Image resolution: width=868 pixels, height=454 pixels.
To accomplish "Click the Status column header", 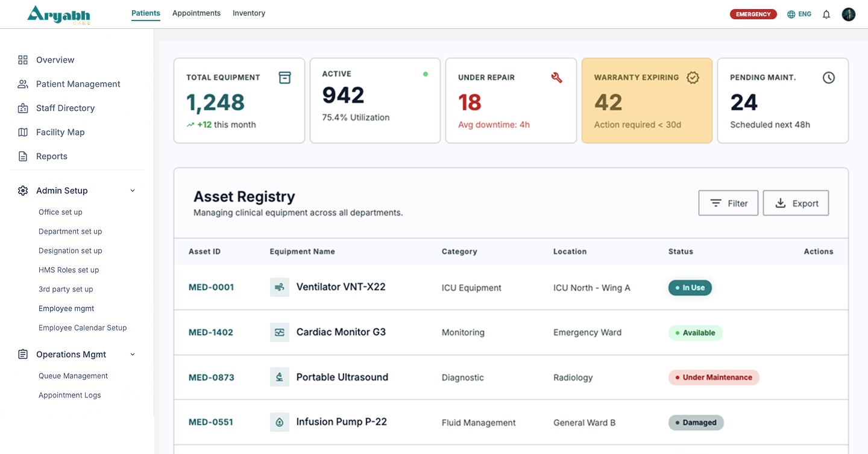I will (x=681, y=252).
